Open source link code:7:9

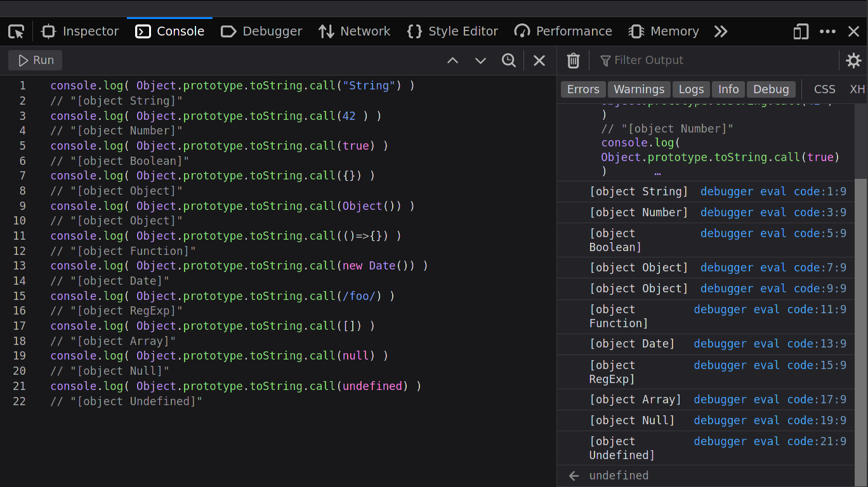773,268
